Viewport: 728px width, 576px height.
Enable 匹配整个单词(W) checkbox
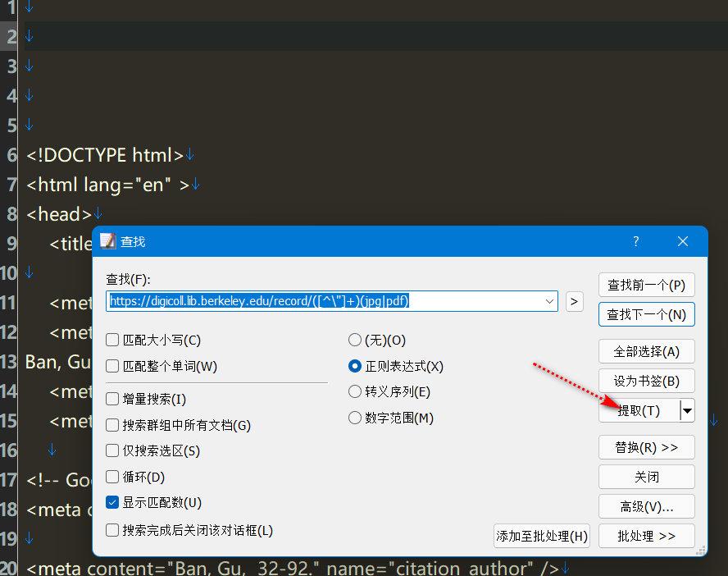(112, 366)
